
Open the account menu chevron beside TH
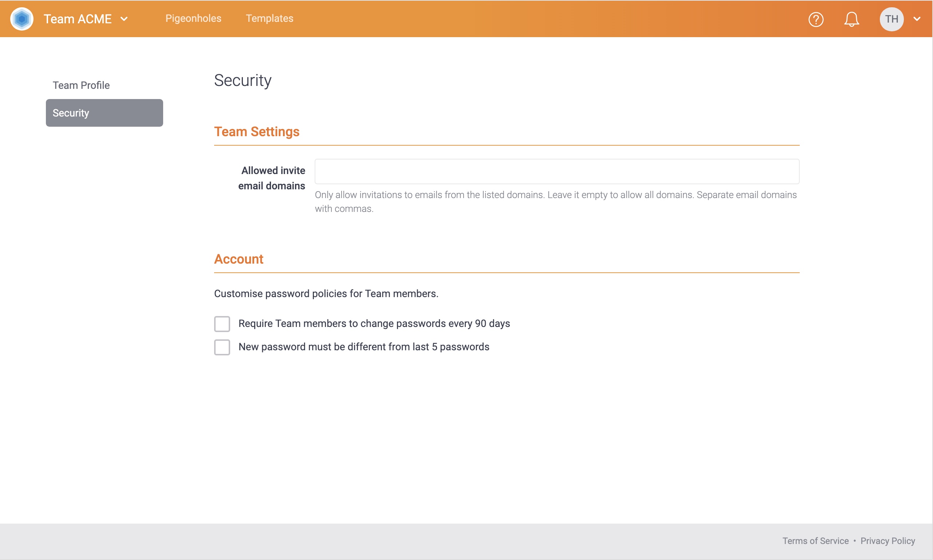(917, 19)
